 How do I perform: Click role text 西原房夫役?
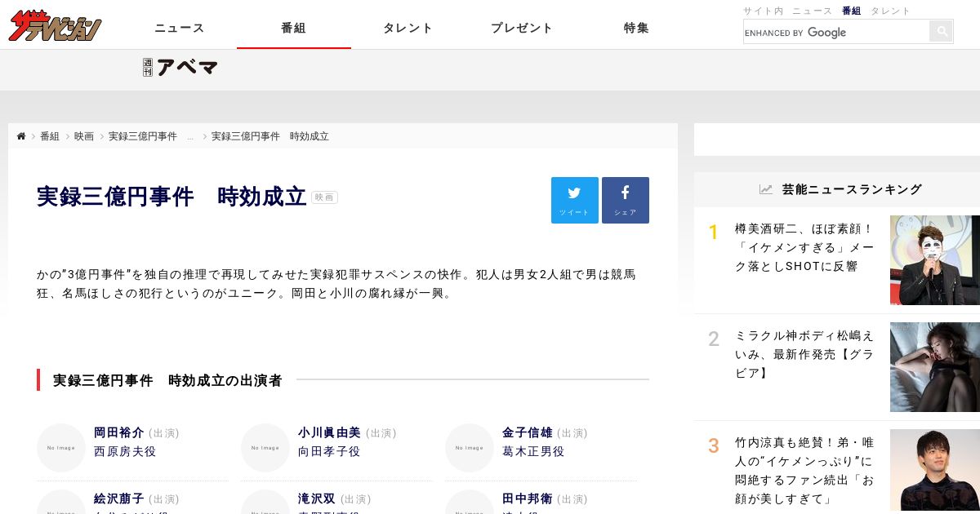tap(125, 451)
